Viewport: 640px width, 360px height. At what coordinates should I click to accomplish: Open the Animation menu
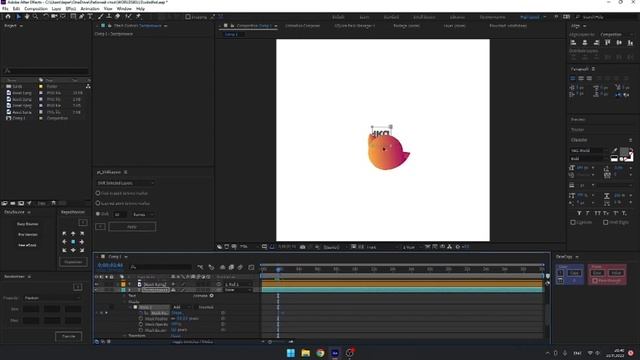[90, 9]
